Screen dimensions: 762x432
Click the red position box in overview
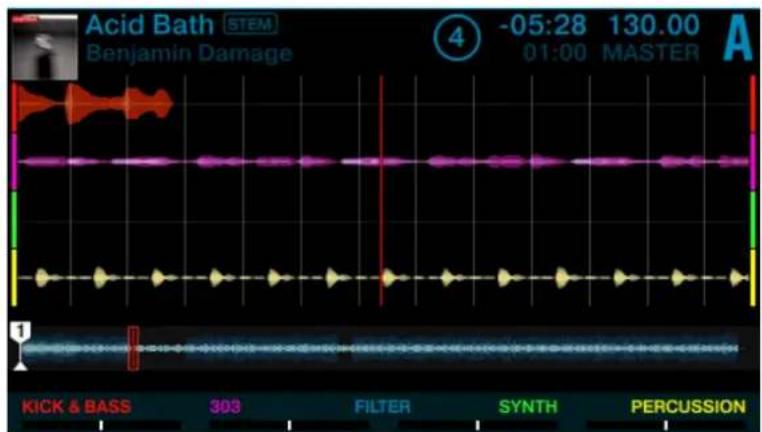(x=133, y=348)
